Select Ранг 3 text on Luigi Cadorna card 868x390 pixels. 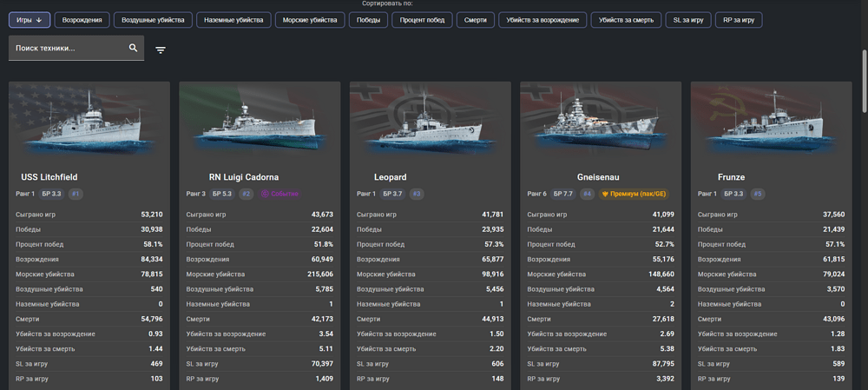click(x=195, y=194)
